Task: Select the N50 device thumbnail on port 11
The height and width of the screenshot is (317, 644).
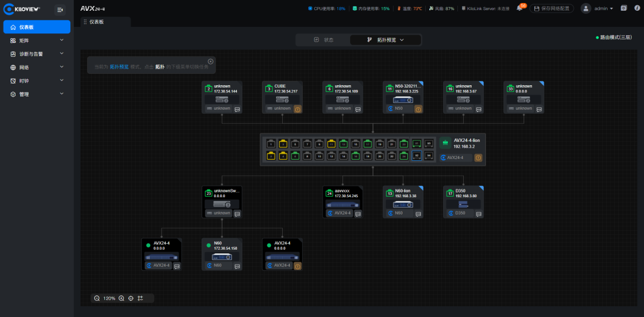Action: pos(403,100)
